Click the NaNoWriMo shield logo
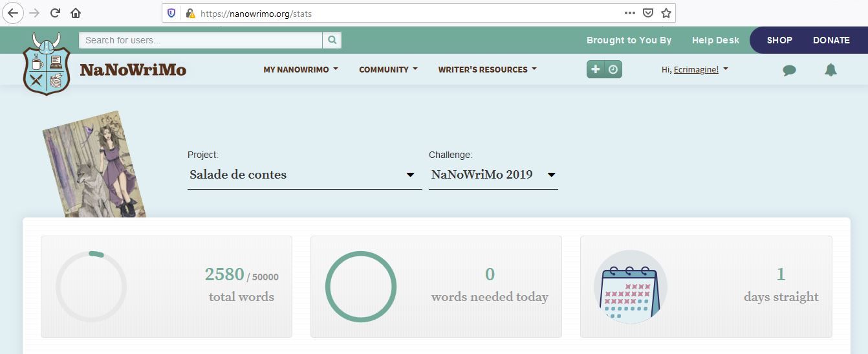The image size is (868, 354). [x=46, y=65]
